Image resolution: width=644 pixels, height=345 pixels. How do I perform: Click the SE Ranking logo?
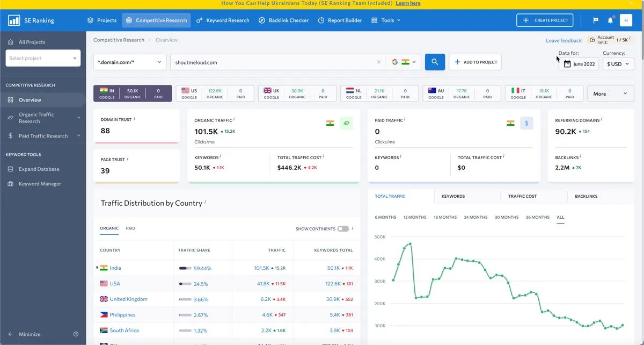(30, 20)
